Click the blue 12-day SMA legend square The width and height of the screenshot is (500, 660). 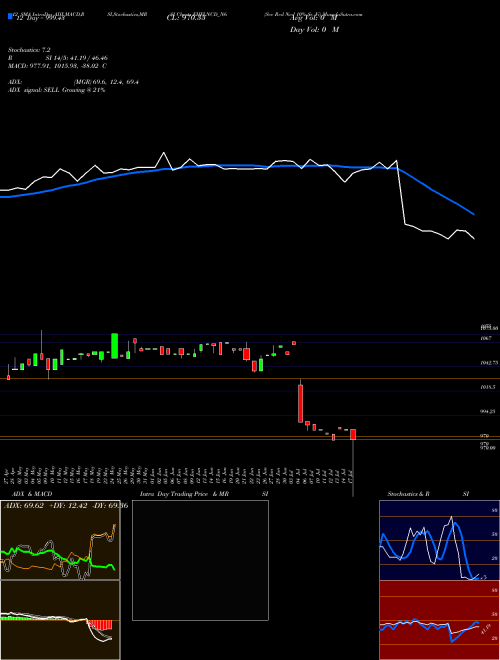coord(10,16)
